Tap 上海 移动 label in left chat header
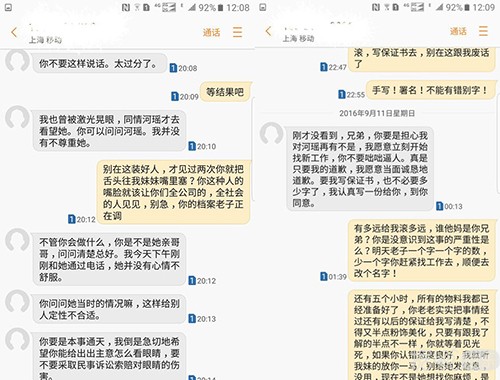 [x=45, y=40]
